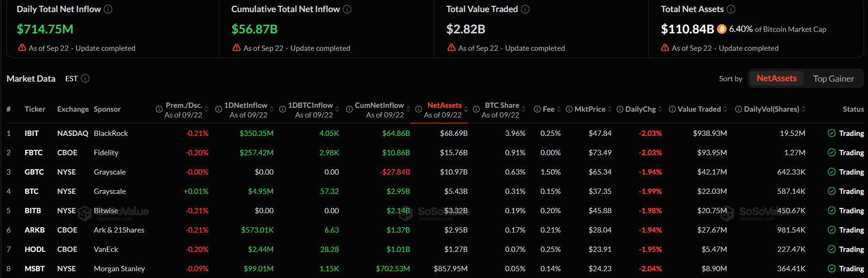Viewport: 868px width, 278px height.
Task: Click IBIT net assets value $68.69B
Action: click(454, 133)
